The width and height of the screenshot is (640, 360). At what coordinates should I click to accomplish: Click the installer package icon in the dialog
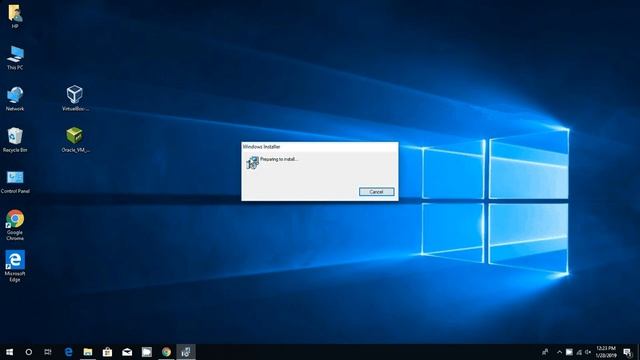(252, 163)
